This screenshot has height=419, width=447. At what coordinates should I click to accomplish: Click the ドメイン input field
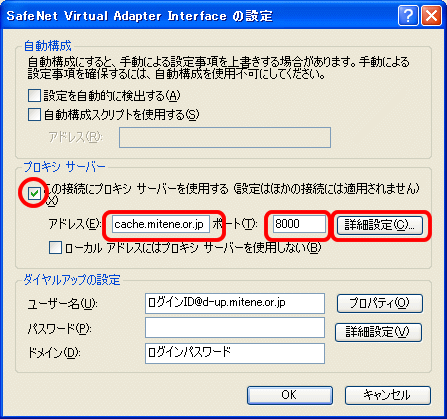tap(235, 353)
